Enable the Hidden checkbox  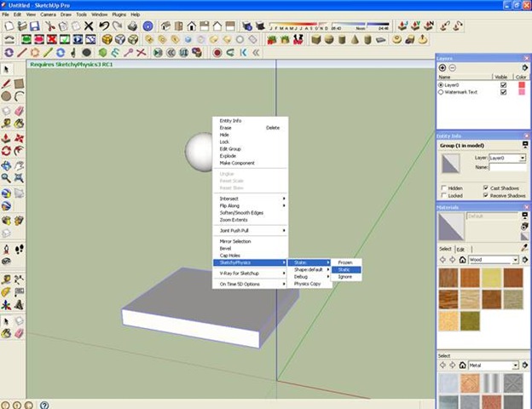[x=443, y=187]
